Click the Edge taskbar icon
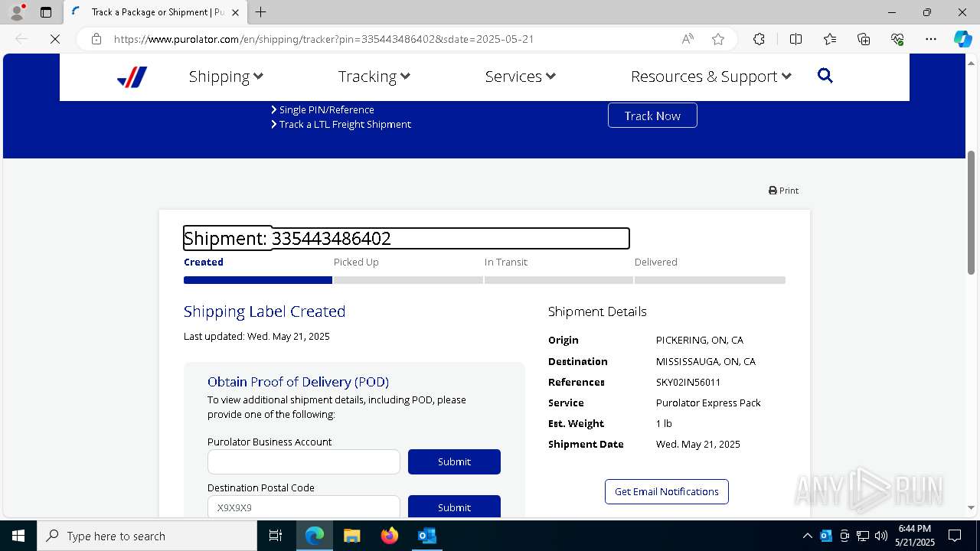980x551 pixels. (315, 536)
